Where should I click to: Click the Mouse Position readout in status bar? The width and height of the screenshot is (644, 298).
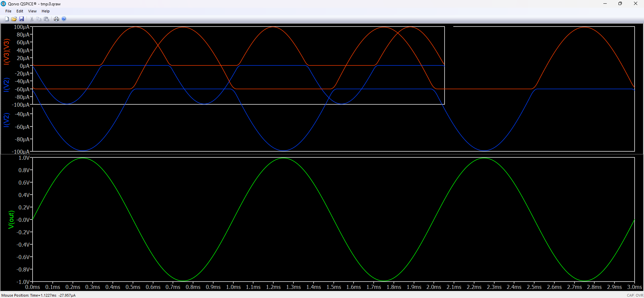click(39, 295)
